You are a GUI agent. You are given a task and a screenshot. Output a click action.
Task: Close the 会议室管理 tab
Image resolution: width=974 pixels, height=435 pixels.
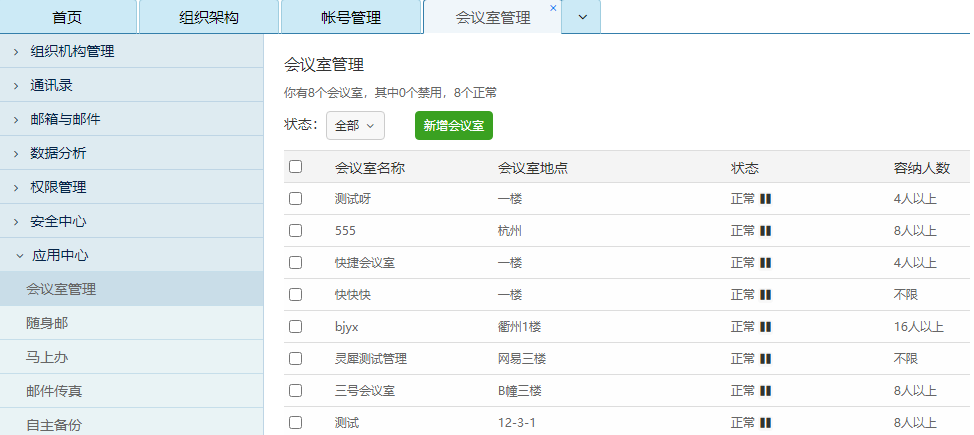click(x=553, y=8)
